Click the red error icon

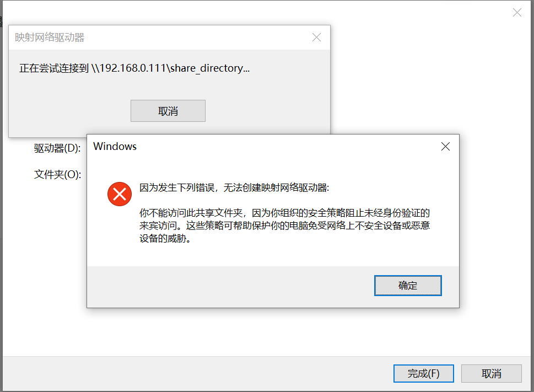click(x=120, y=194)
